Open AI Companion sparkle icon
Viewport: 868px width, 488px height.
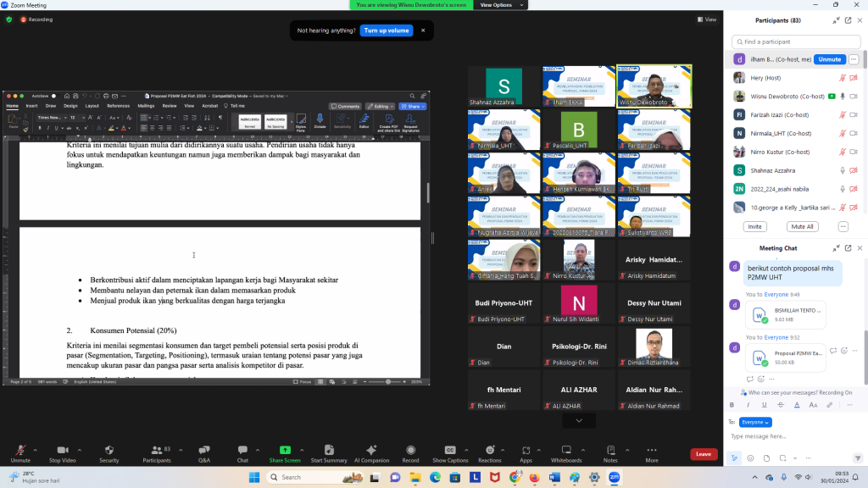pos(371,450)
